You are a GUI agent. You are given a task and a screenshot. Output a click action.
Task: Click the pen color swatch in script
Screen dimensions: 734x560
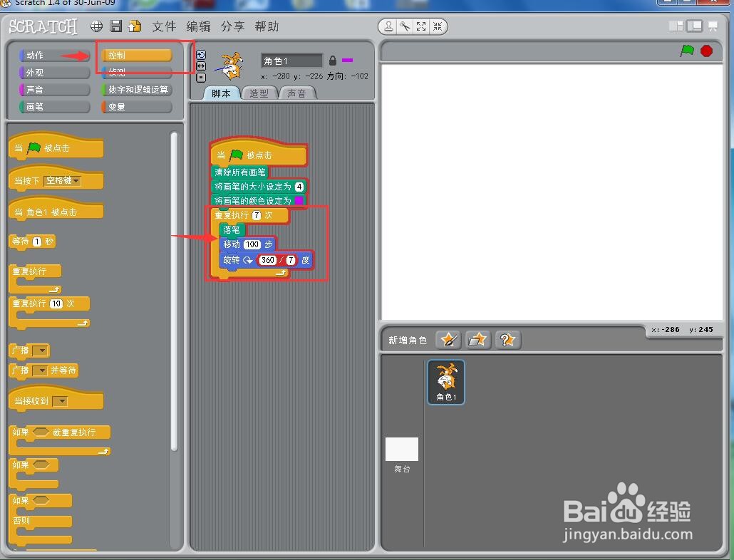point(299,201)
